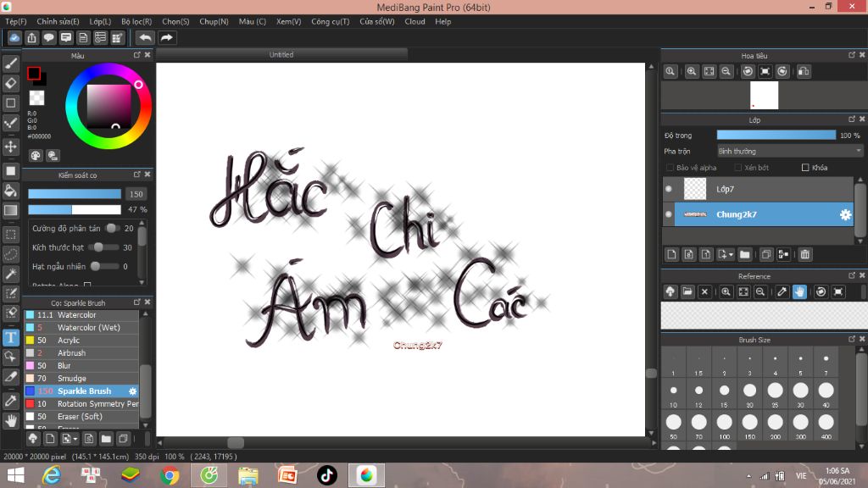Open the Pha trộn blend mode dropdown
This screenshot has height=488, width=868.
(789, 151)
